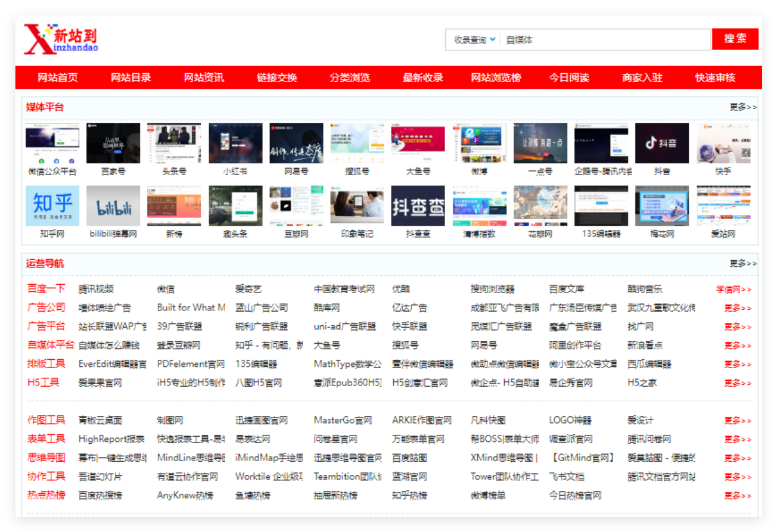Open the LOGO神器 link
Viewport: 777px width, 532px height.
point(570,420)
